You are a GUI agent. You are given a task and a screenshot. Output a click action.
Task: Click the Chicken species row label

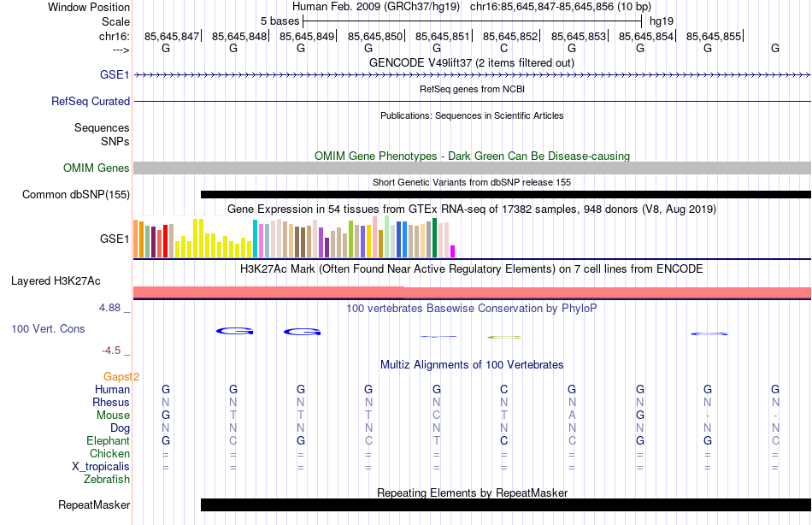coord(109,453)
